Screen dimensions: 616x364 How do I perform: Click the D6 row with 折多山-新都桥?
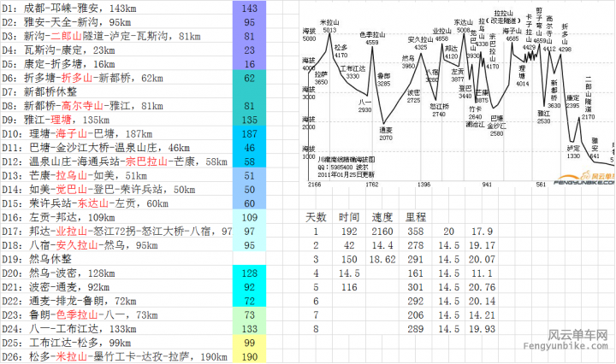point(116,77)
